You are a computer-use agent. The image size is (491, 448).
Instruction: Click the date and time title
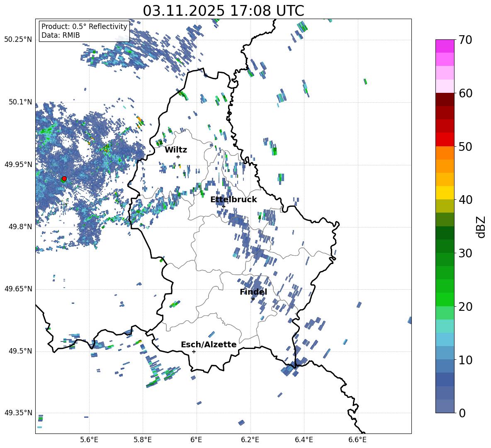(x=223, y=11)
